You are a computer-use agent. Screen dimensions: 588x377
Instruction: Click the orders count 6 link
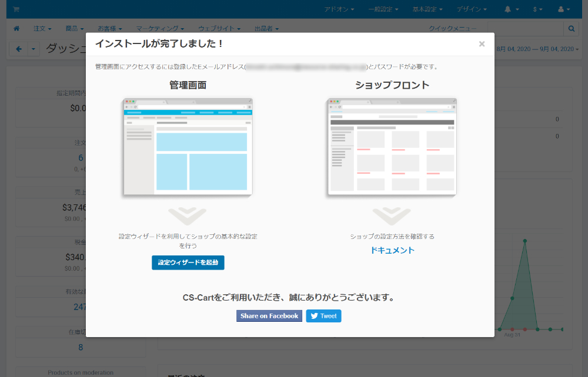pyautogui.click(x=81, y=157)
